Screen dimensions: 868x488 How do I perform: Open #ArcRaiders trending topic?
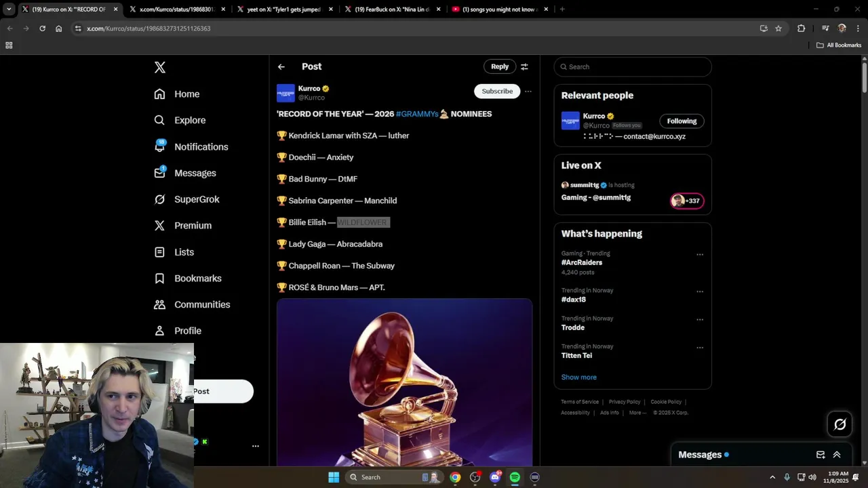pyautogui.click(x=582, y=262)
